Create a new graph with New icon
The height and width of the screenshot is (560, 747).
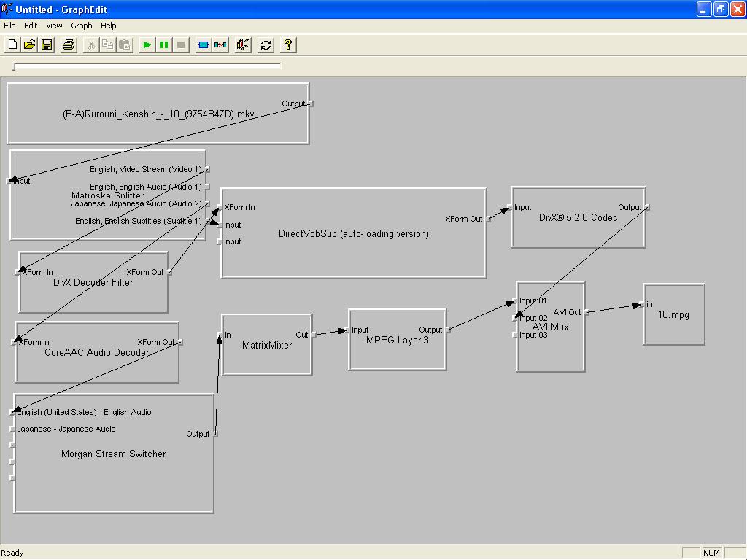point(12,44)
